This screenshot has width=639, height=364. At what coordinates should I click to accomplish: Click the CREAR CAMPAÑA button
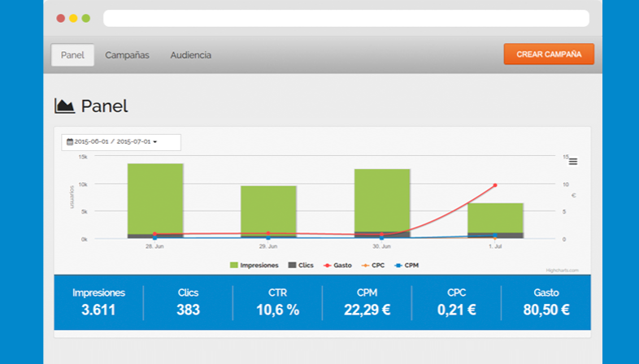(x=549, y=54)
